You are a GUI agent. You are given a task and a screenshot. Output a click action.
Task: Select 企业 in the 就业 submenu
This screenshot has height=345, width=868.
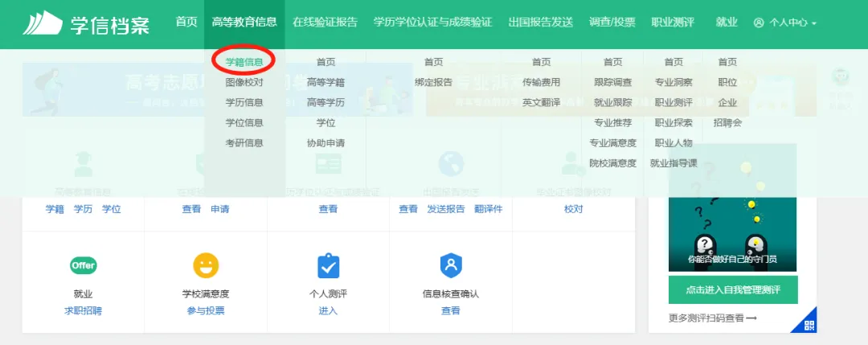tap(727, 102)
